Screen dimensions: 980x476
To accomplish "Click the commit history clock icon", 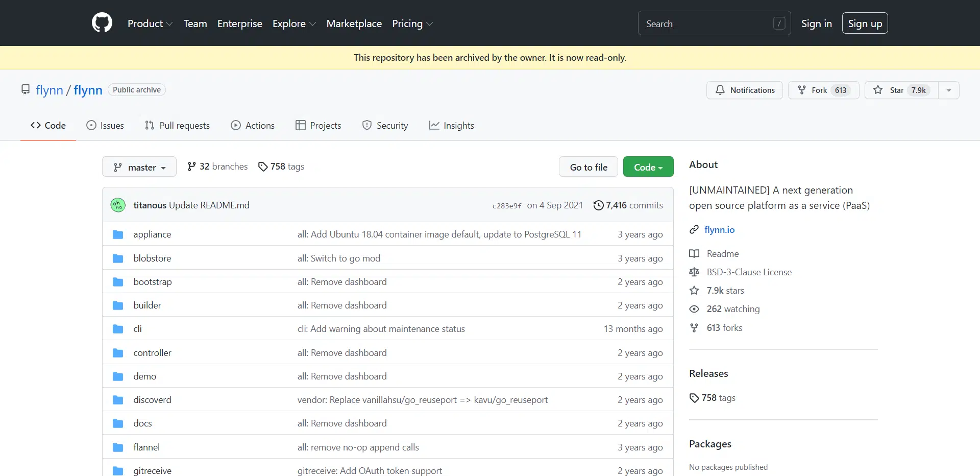I will [598, 205].
